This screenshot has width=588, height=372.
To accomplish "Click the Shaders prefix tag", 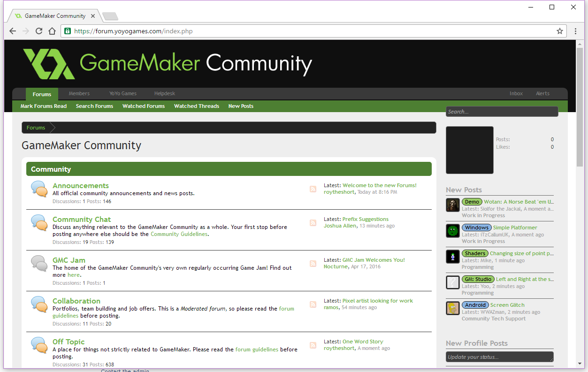I will click(x=475, y=253).
